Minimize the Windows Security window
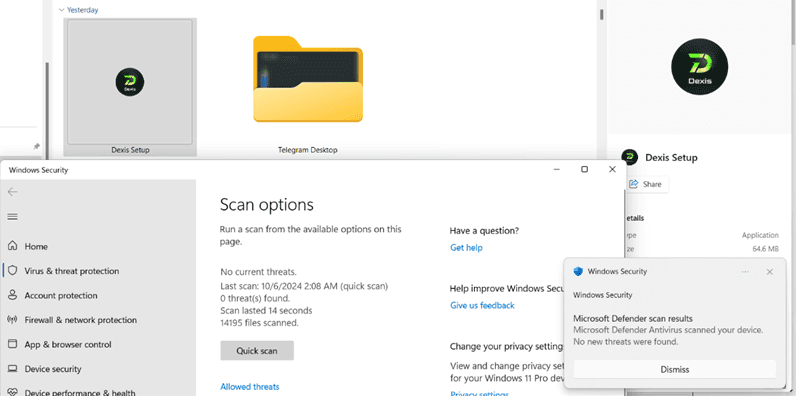This screenshot has width=796, height=396. click(x=556, y=170)
